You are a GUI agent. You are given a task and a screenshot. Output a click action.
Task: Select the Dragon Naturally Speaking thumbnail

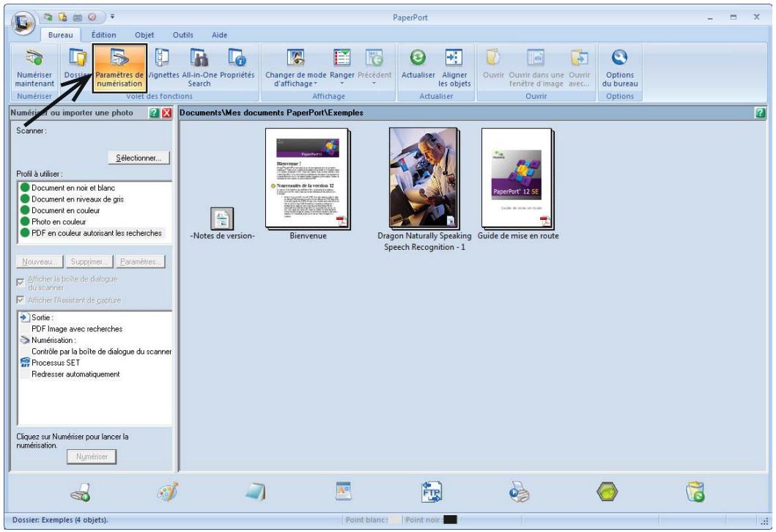tap(424, 177)
